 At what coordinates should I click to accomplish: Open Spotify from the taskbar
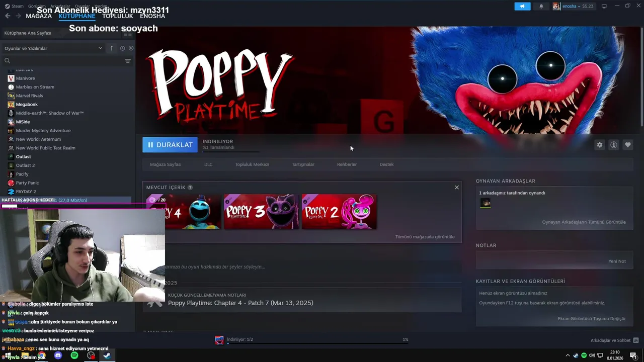point(74,355)
